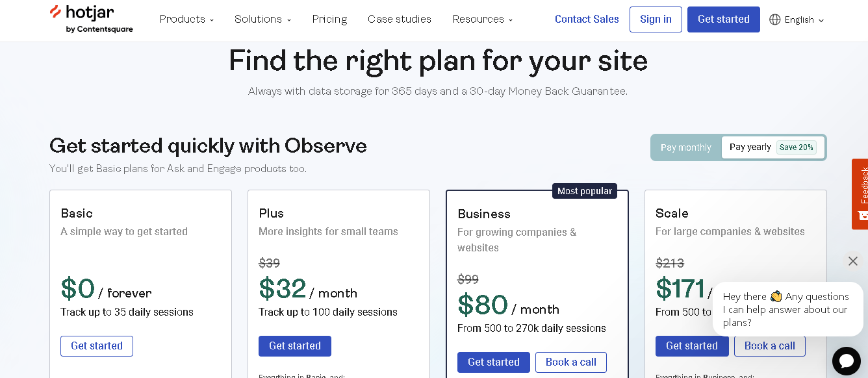Viewport: 868px width, 378px height.
Task: Open Case studies in navigation
Action: pos(400,19)
